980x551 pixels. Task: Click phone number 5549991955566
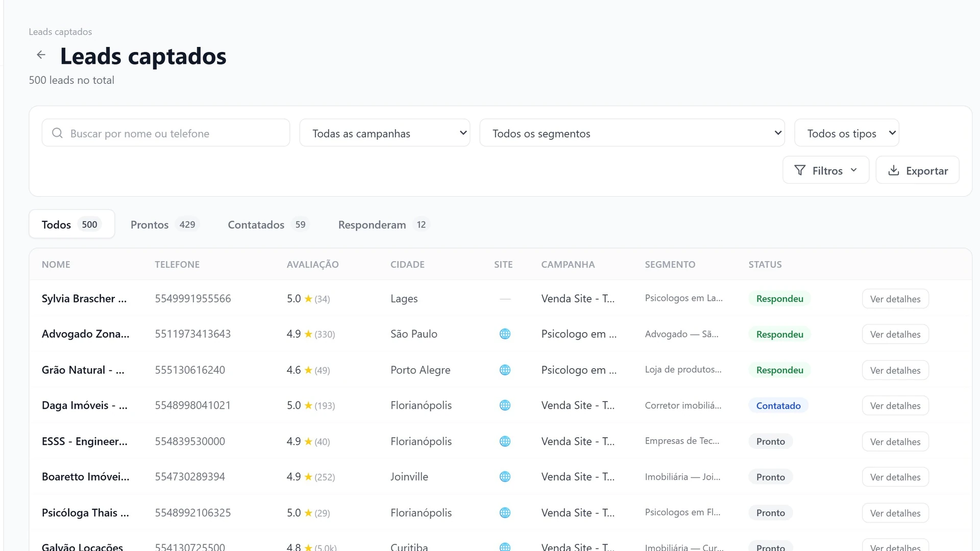[193, 298]
